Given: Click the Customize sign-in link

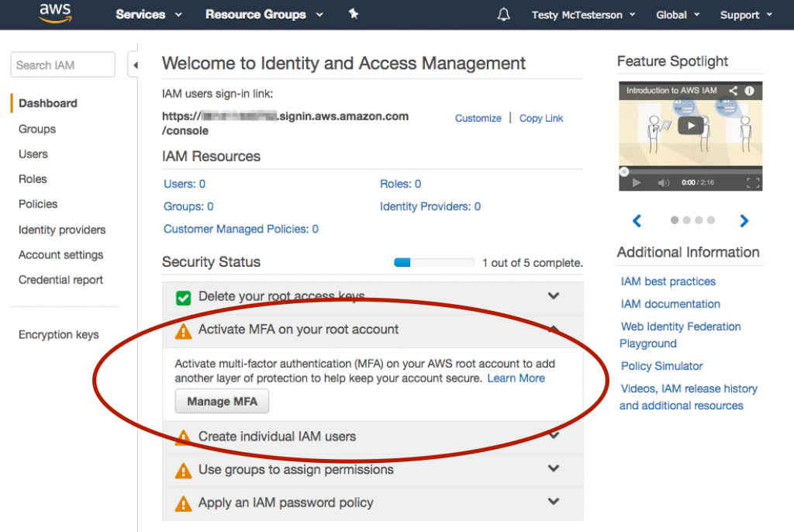Looking at the screenshot, I should (x=478, y=118).
